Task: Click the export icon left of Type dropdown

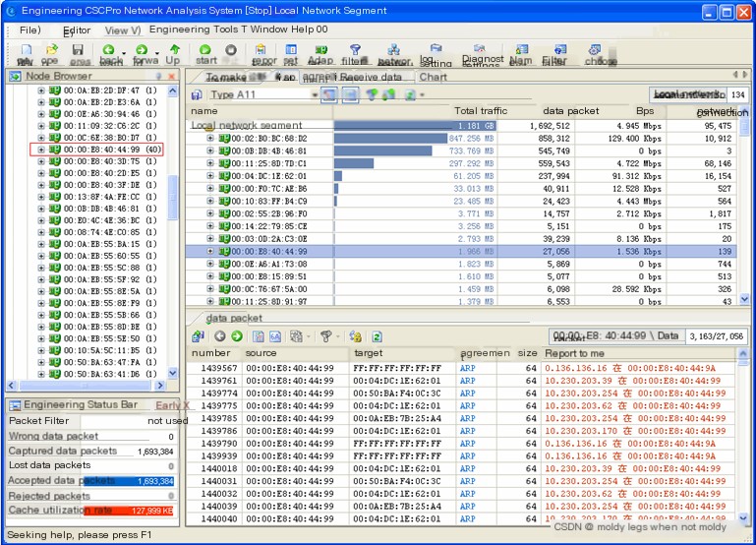Action: (x=197, y=94)
